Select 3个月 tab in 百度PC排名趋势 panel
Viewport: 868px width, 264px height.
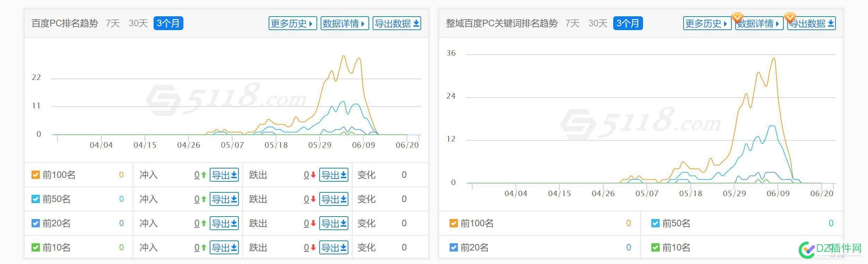pyautogui.click(x=168, y=23)
